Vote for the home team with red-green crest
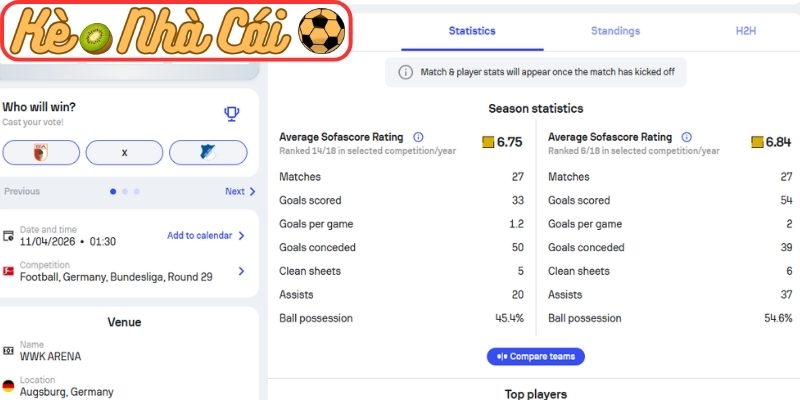The image size is (800, 400). (41, 153)
